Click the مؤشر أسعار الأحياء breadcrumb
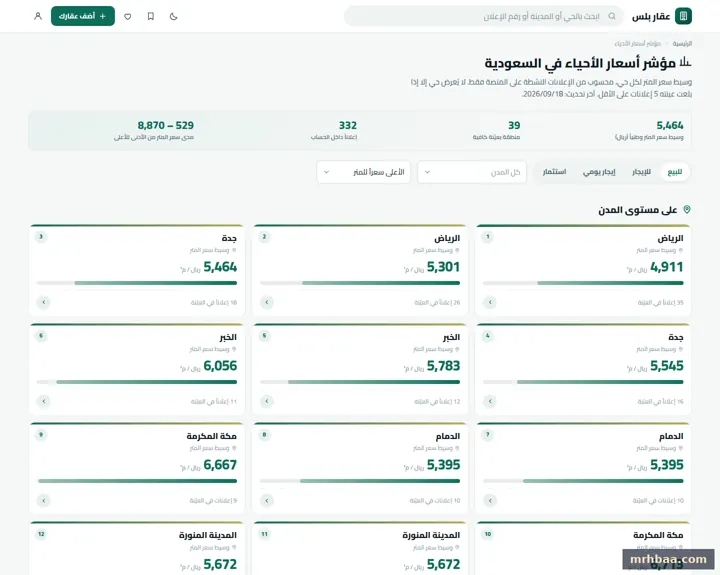 [x=637, y=44]
